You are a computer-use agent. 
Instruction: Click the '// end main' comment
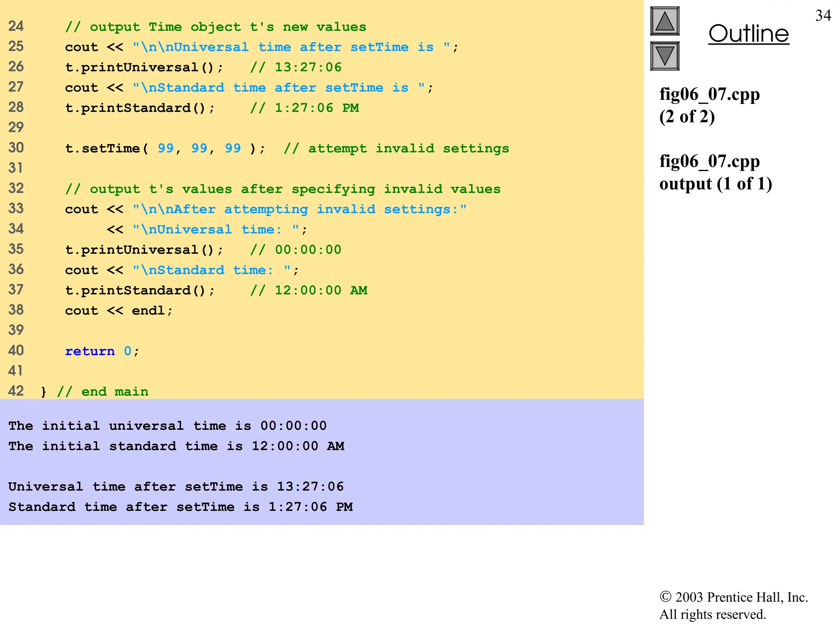[x=103, y=392]
